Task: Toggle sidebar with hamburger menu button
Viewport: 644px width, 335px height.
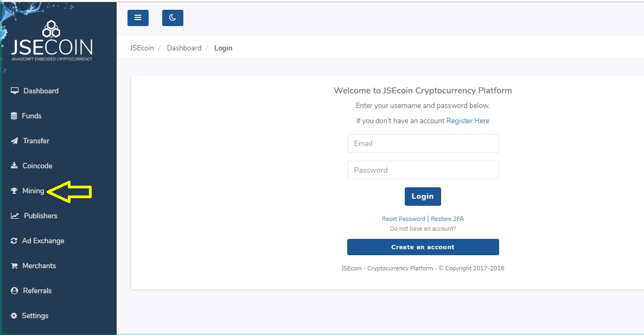Action: [138, 18]
